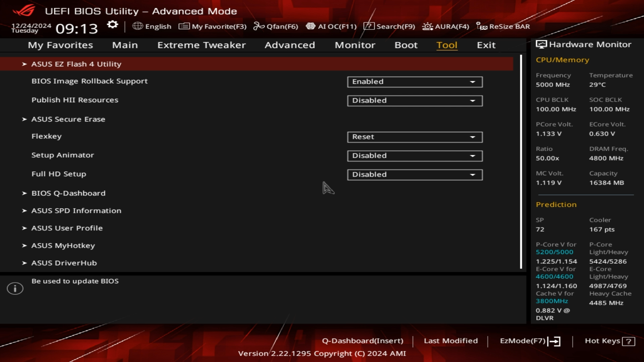Click the information icon near Be used to update BIOS
Viewport: 644px width, 362px height.
(15, 288)
